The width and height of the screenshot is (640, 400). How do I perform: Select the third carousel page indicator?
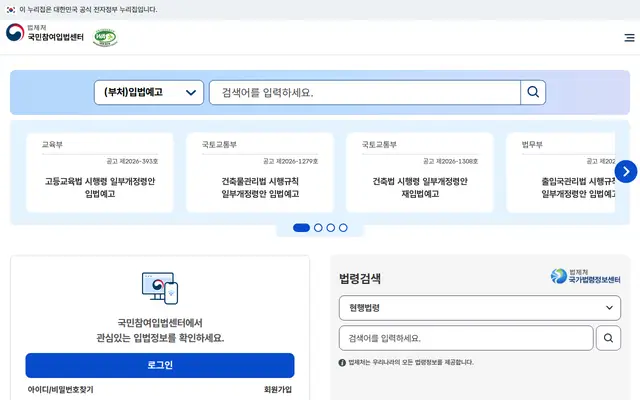point(331,228)
